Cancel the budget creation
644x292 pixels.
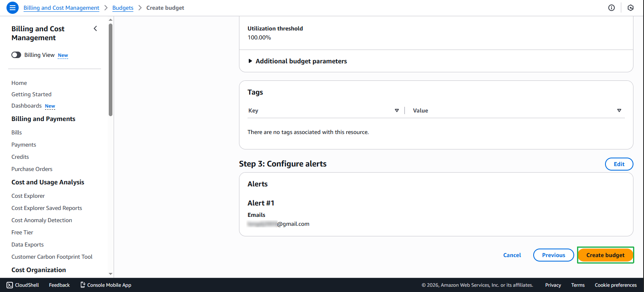coord(512,255)
